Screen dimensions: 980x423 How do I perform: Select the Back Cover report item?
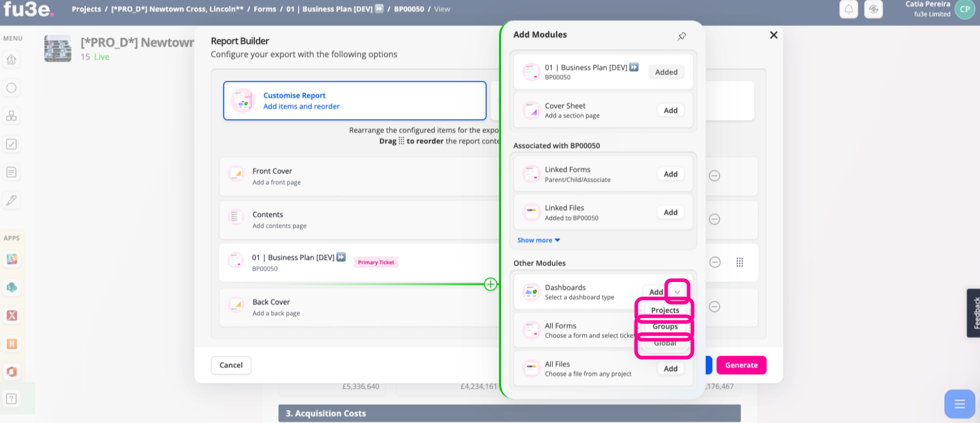(x=360, y=307)
